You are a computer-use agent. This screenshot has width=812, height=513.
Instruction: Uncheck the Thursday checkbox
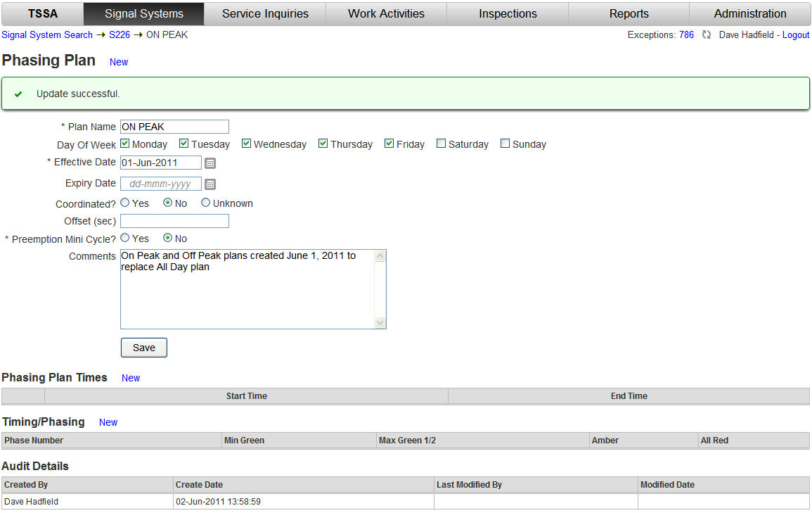pos(323,144)
